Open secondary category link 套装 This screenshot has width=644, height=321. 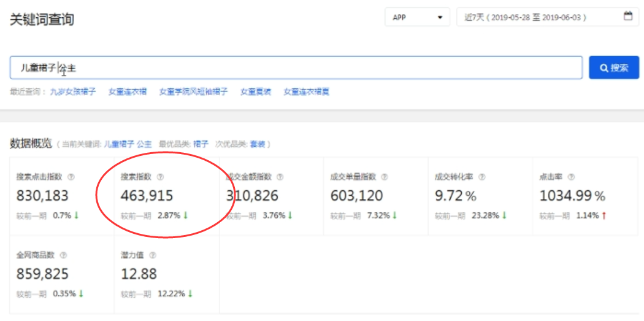[x=258, y=144]
